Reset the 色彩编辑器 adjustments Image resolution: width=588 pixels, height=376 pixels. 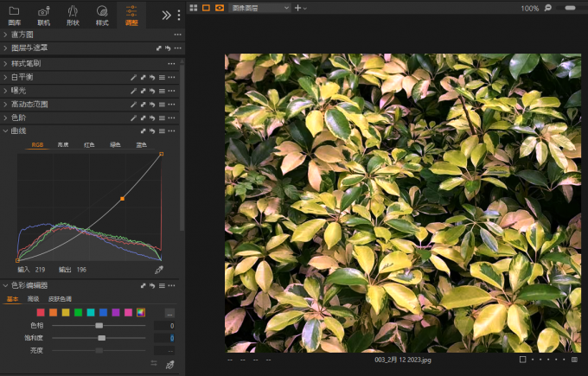152,285
